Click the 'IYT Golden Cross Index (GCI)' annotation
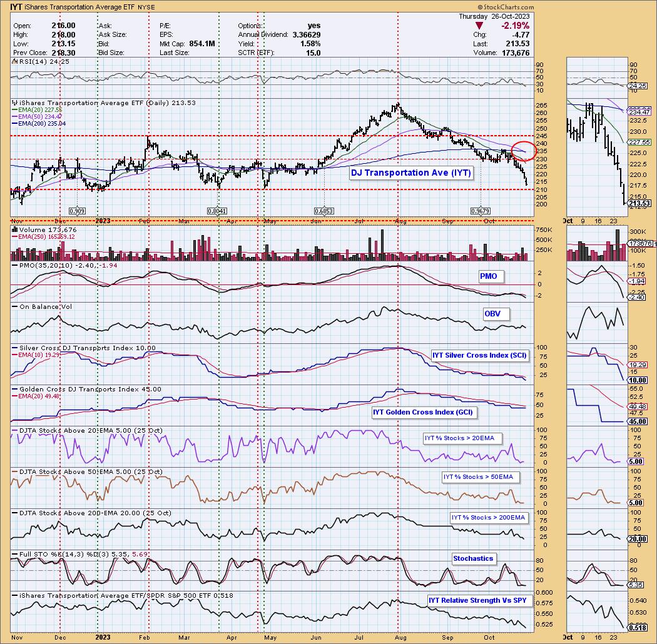The width and height of the screenshot is (657, 644). [x=423, y=412]
